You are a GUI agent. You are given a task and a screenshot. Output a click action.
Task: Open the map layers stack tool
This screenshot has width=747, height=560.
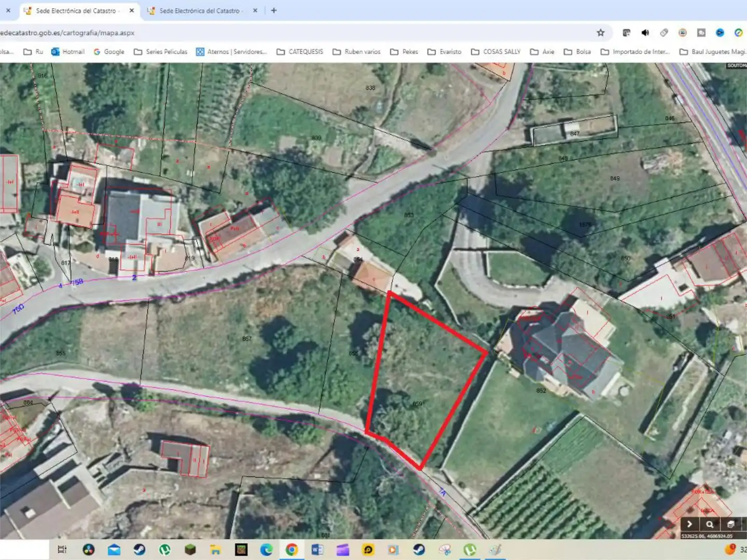[x=730, y=524]
